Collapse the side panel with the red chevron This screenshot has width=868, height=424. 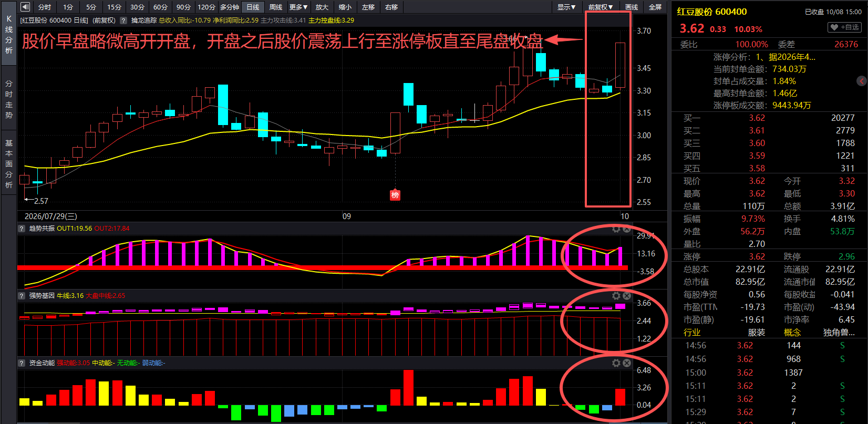[x=862, y=81]
